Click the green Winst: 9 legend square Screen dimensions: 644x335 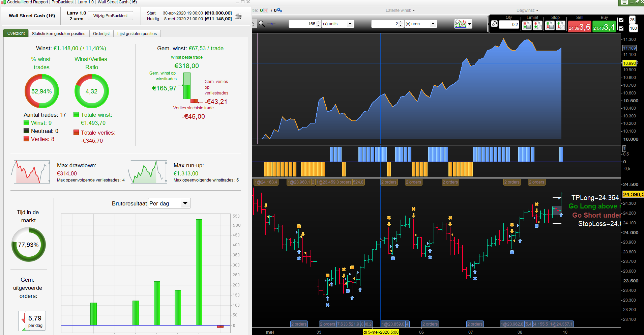26,123
